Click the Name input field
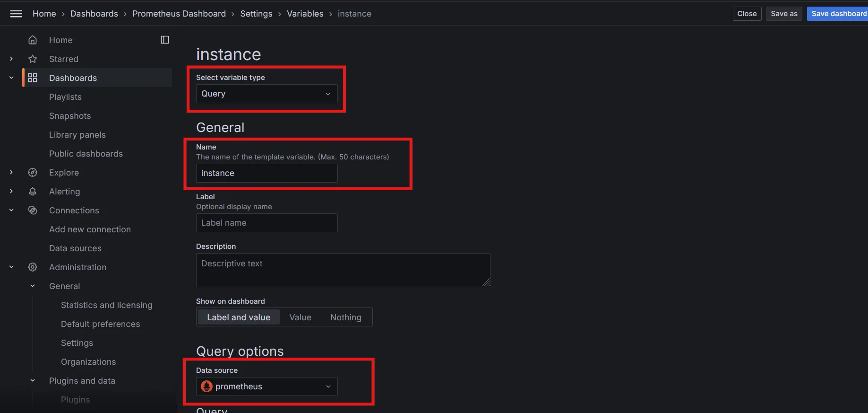This screenshot has height=413, width=868. (x=267, y=173)
